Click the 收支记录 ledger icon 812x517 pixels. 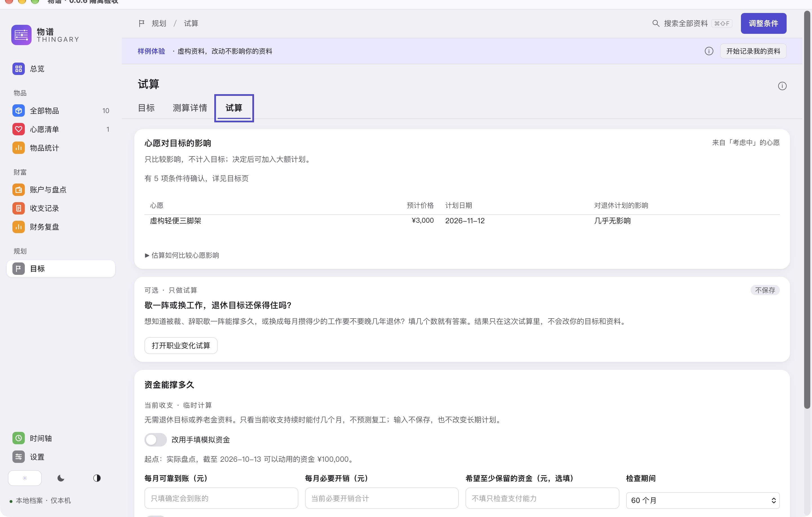coord(19,208)
